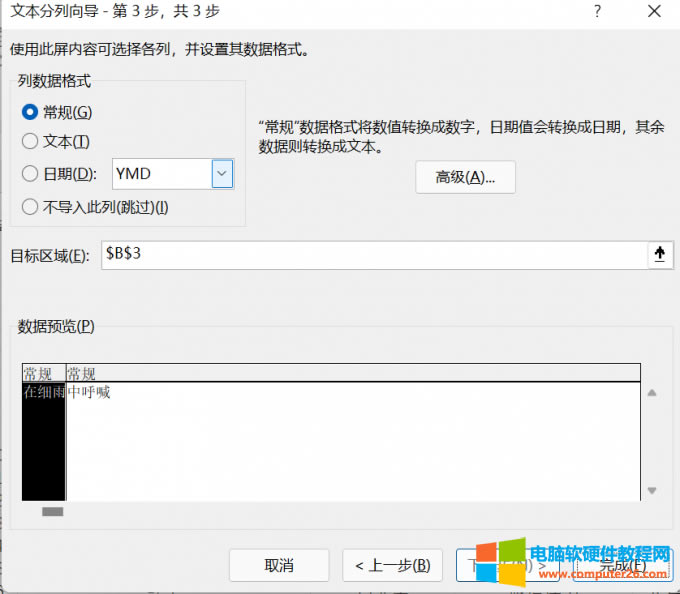Click preview cell 中呼喊
The image size is (680, 594).
click(x=89, y=392)
